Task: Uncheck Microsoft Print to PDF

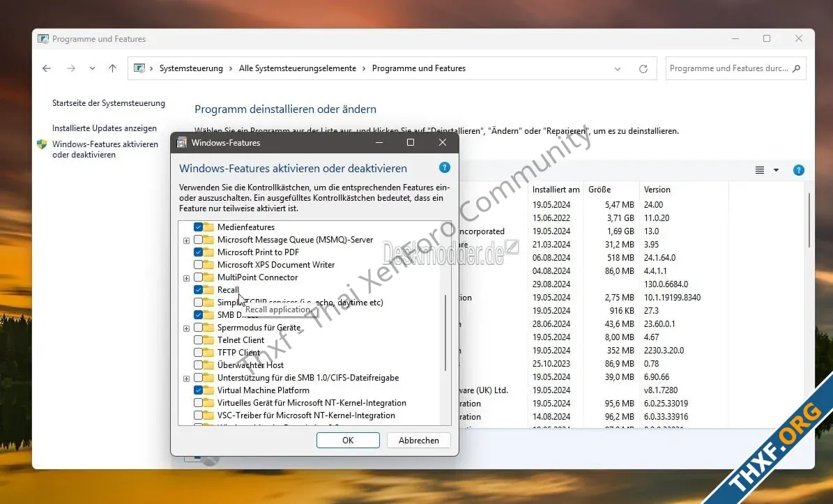Action: coord(198,252)
